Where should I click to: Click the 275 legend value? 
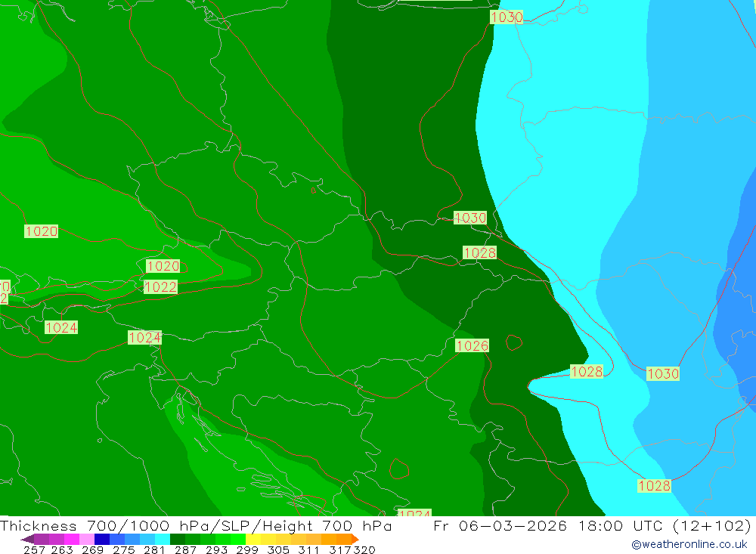coord(123,550)
